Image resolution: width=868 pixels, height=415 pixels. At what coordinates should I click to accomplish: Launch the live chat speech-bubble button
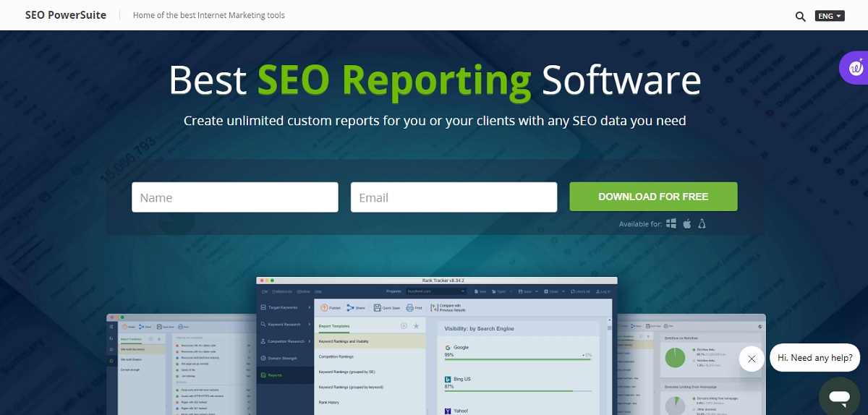pyautogui.click(x=839, y=397)
